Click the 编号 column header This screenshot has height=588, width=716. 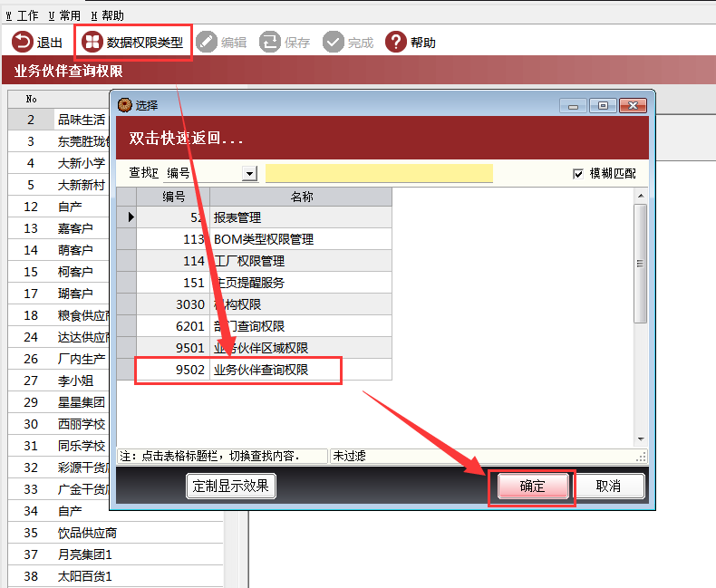tap(173, 197)
